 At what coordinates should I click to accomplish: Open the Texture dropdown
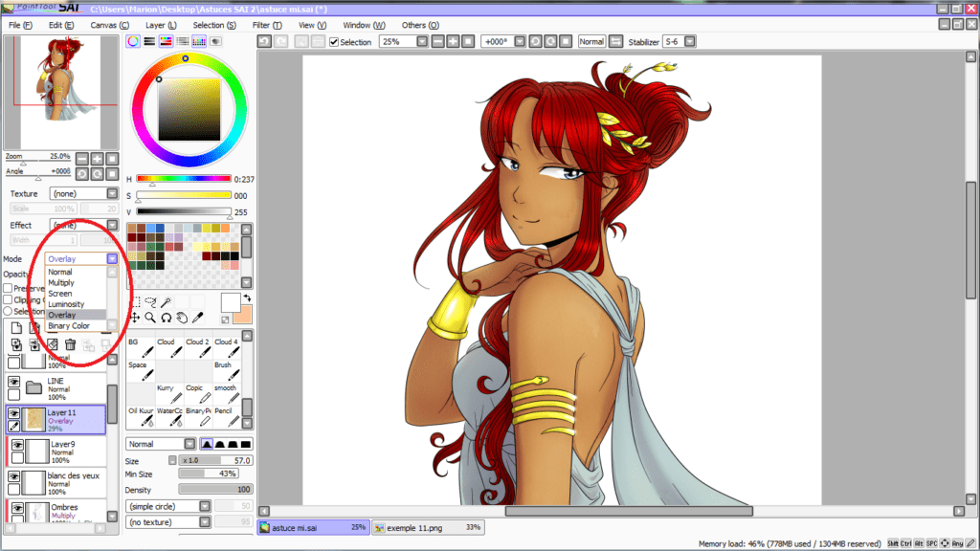(84, 193)
